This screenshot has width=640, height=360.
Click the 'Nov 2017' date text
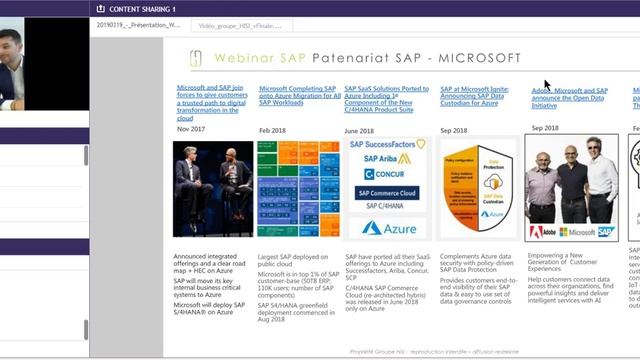point(191,129)
